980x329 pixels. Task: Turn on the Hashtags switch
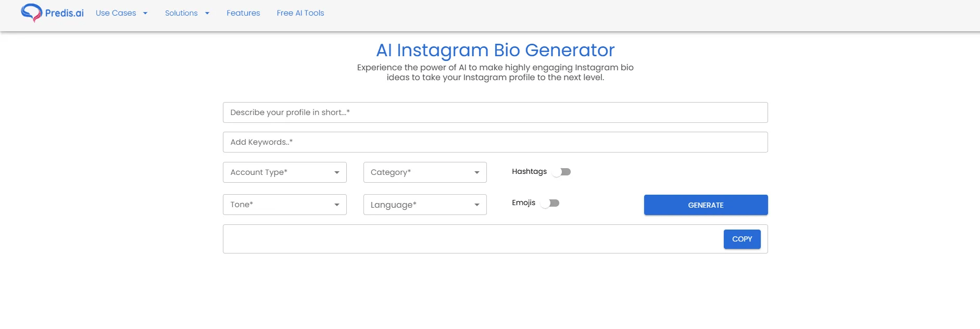point(561,171)
